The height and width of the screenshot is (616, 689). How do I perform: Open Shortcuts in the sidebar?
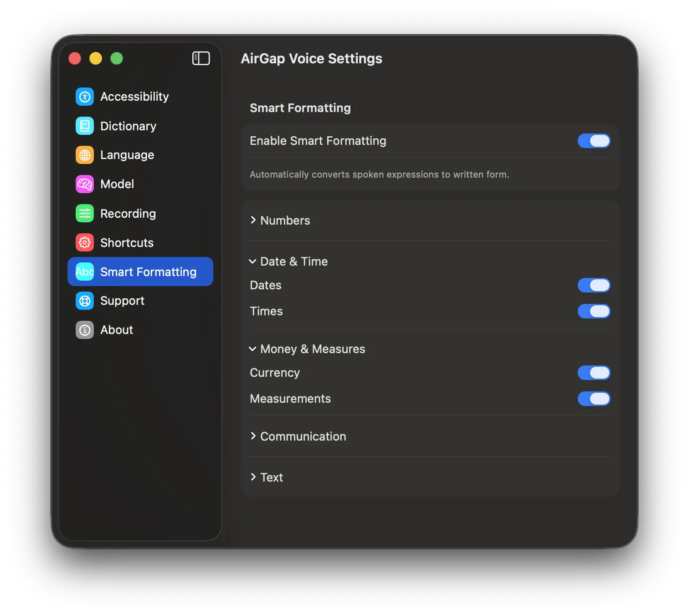(140, 242)
